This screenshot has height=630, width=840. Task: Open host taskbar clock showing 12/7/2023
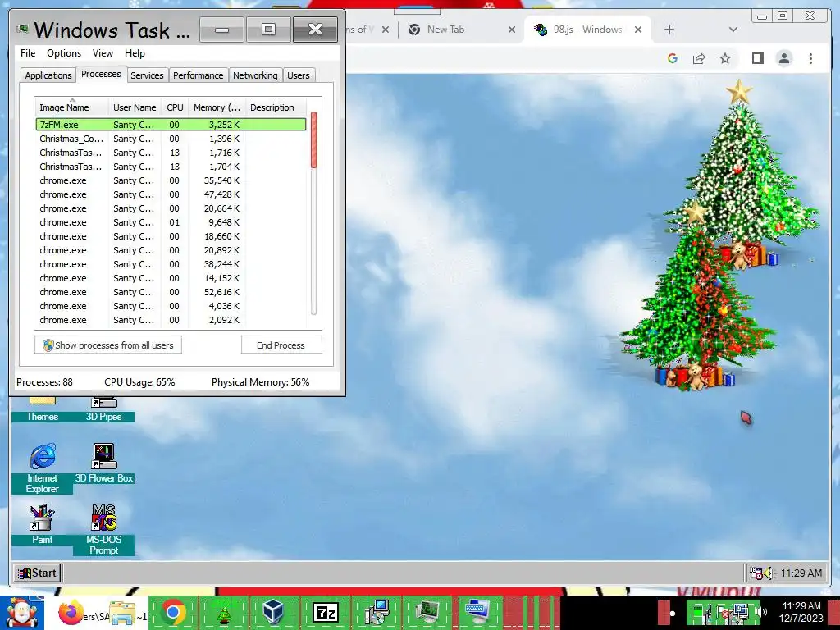pyautogui.click(x=801, y=612)
